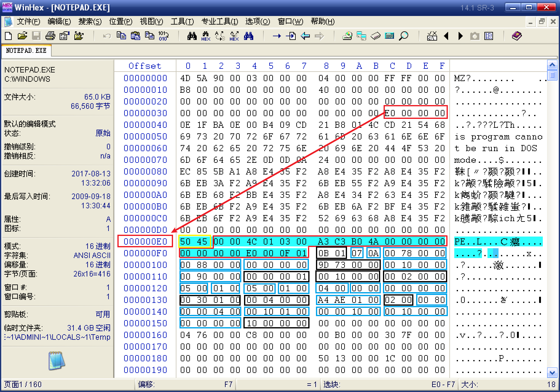Open the Disk Editor icon
The width and height of the screenshot is (560, 392).
coord(347,36)
